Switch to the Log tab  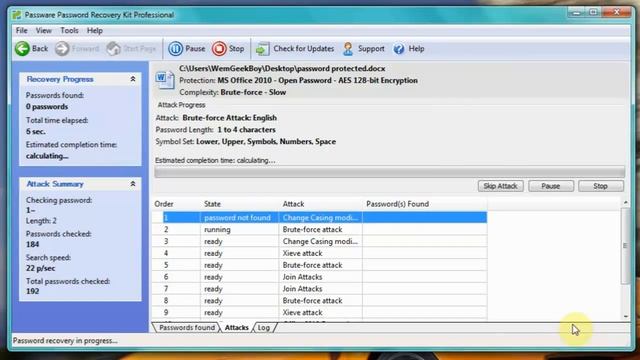tap(264, 327)
